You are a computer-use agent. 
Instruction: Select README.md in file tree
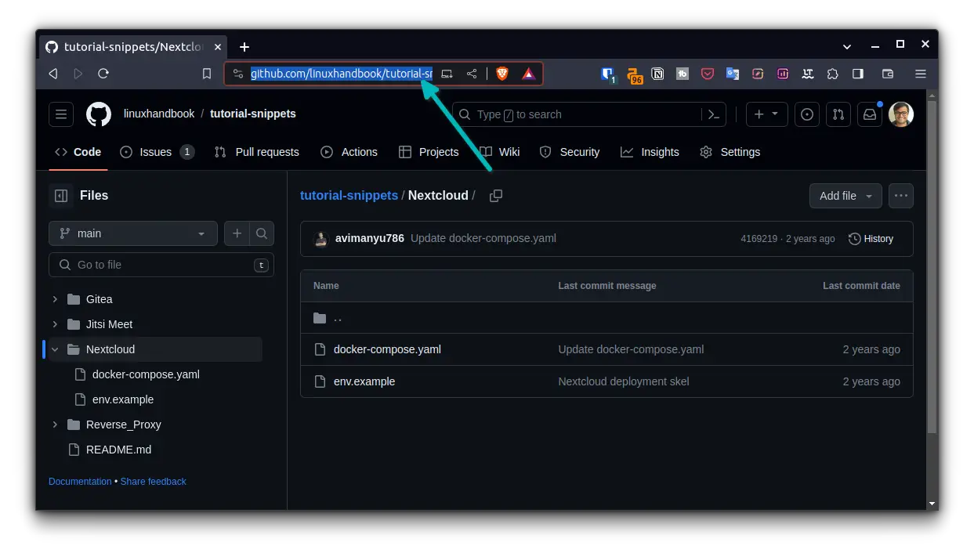click(x=118, y=450)
